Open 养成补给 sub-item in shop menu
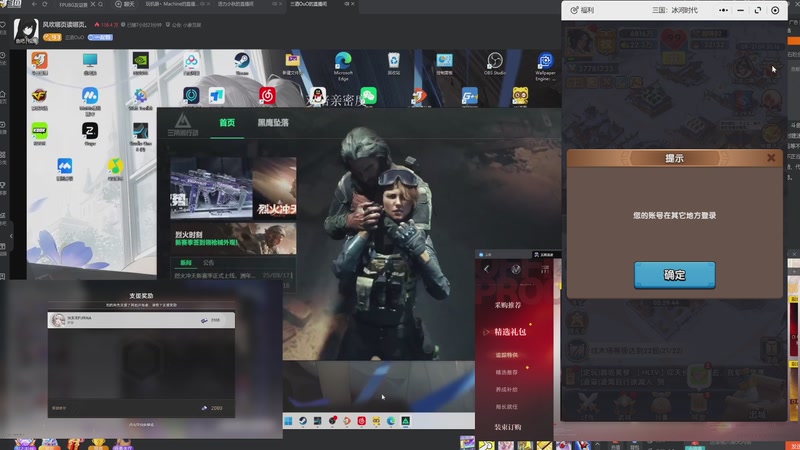 tap(506, 389)
